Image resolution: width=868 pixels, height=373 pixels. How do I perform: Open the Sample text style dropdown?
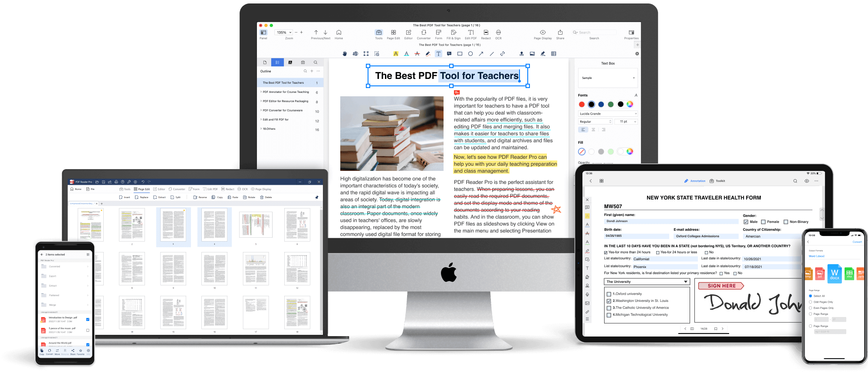[608, 78]
